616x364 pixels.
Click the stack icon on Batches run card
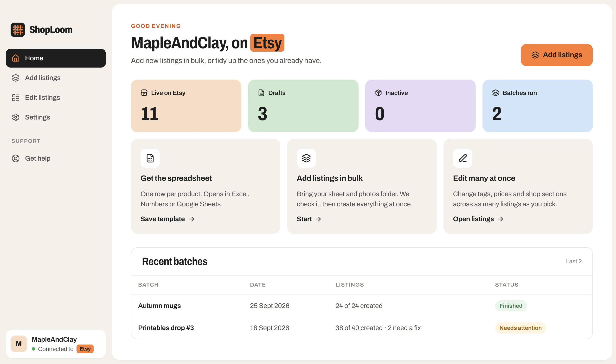496,93
